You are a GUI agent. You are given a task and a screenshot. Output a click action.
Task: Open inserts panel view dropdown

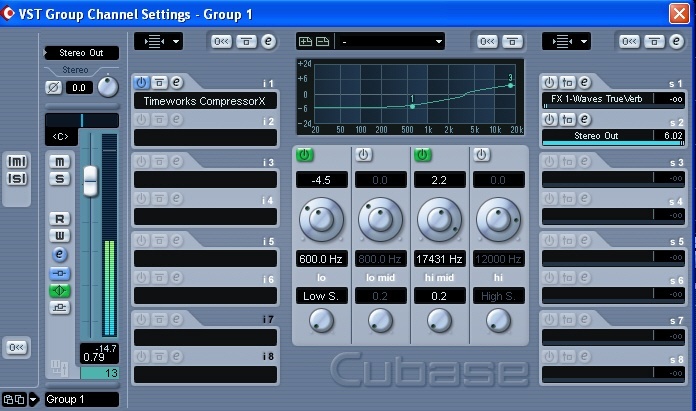[158, 42]
